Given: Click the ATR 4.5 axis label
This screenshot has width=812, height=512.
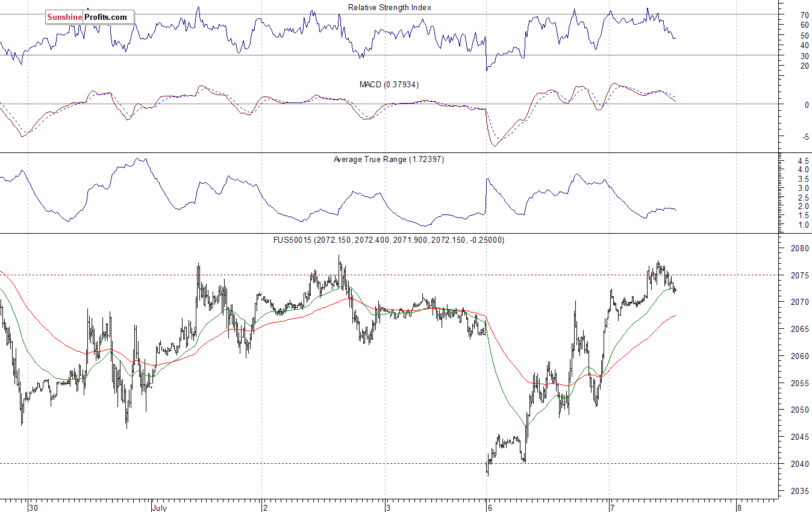Looking at the screenshot, I should tap(804, 161).
